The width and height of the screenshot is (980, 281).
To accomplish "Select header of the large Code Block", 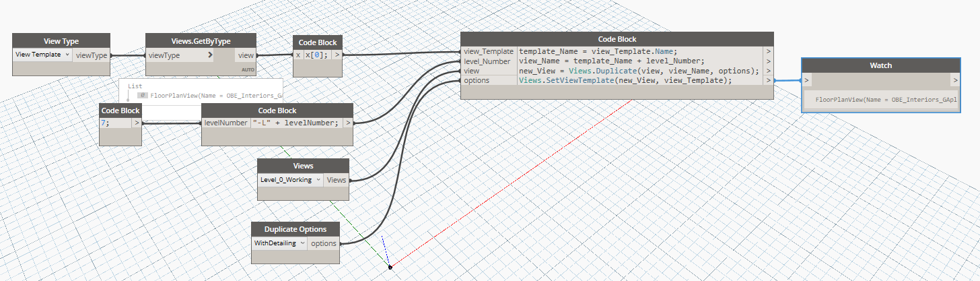I will (617, 40).
